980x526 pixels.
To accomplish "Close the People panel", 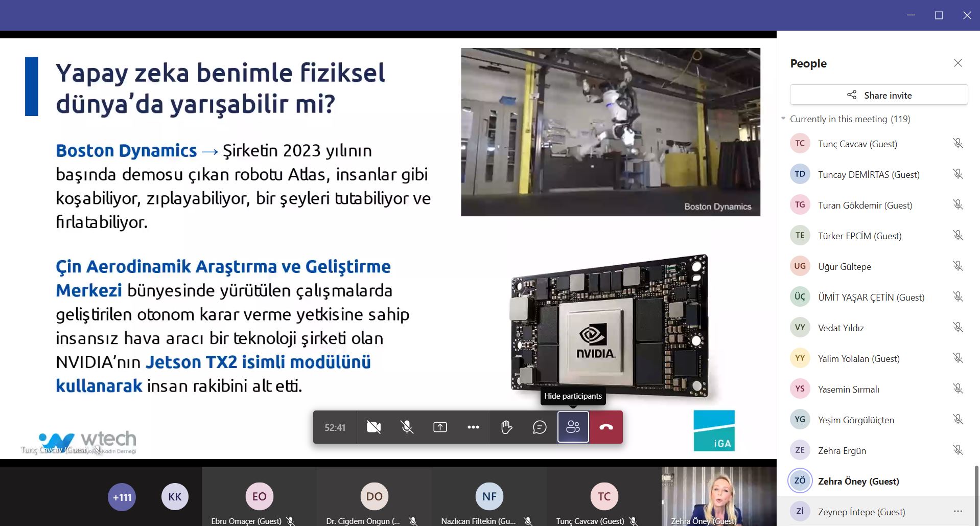I will pyautogui.click(x=958, y=63).
